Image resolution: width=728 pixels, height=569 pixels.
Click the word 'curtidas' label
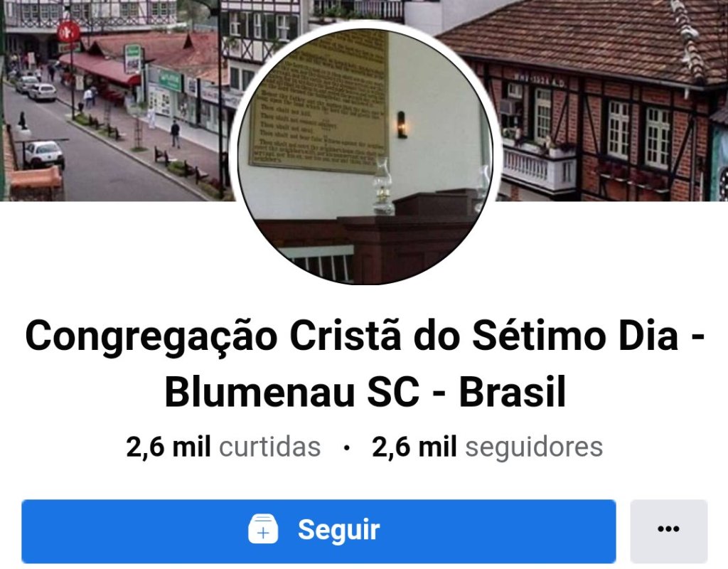269,447
